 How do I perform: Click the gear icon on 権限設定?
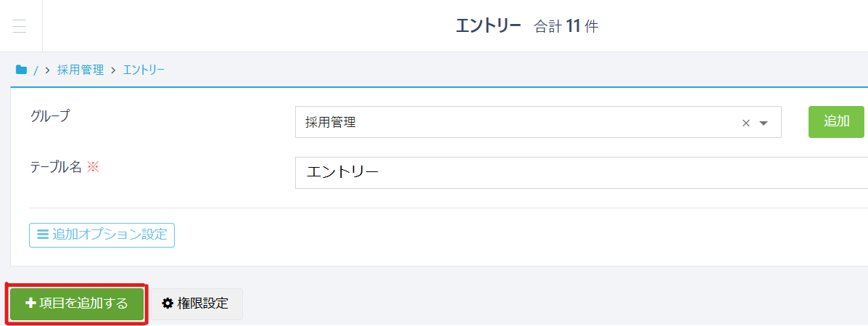point(168,303)
